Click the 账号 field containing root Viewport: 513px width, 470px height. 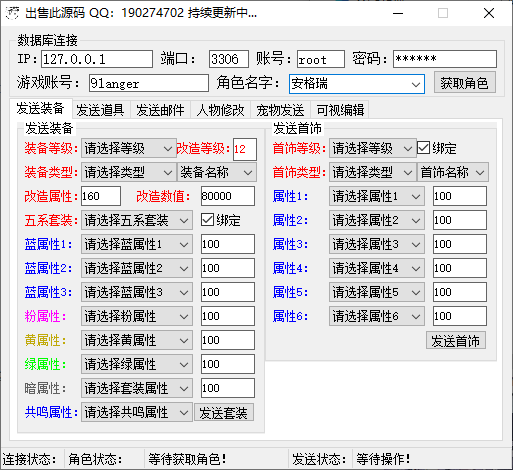(x=321, y=59)
